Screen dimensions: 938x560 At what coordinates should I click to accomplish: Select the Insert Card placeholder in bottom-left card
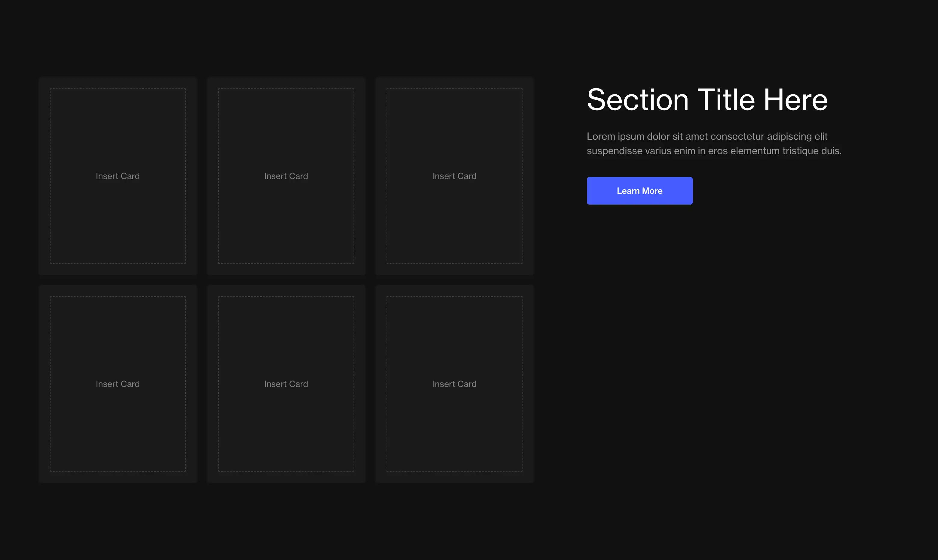pyautogui.click(x=118, y=384)
